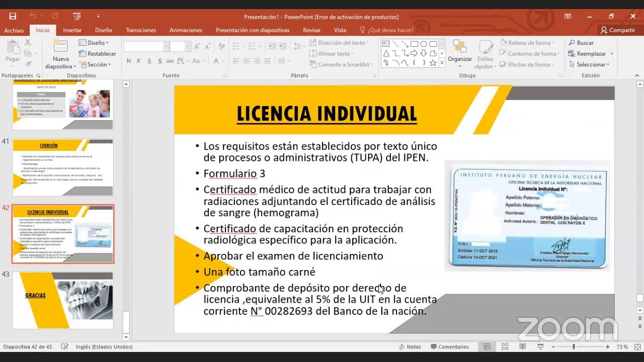Open the Customize Quick Access Toolbar arrow
Image resolution: width=644 pixels, height=362 pixels.
[98, 16]
